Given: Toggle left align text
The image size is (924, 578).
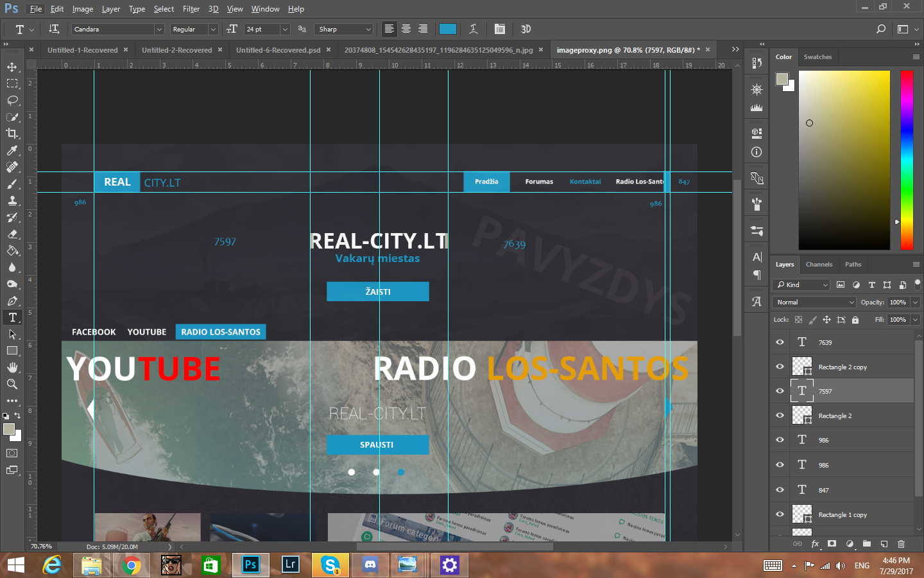Looking at the screenshot, I should tap(389, 29).
